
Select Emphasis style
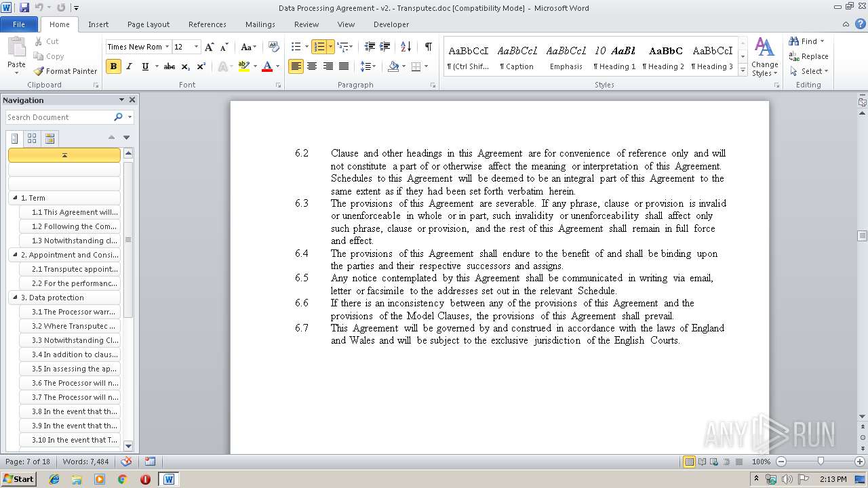566,58
